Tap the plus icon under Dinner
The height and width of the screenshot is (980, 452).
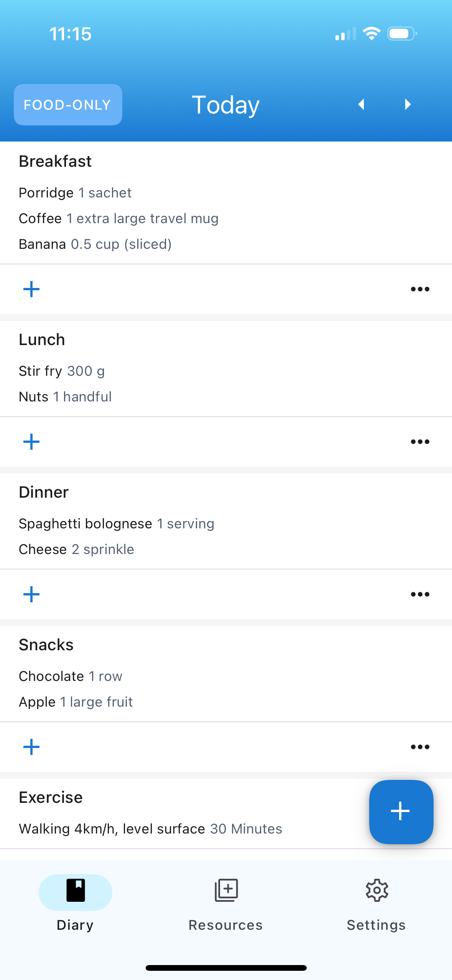click(x=31, y=594)
